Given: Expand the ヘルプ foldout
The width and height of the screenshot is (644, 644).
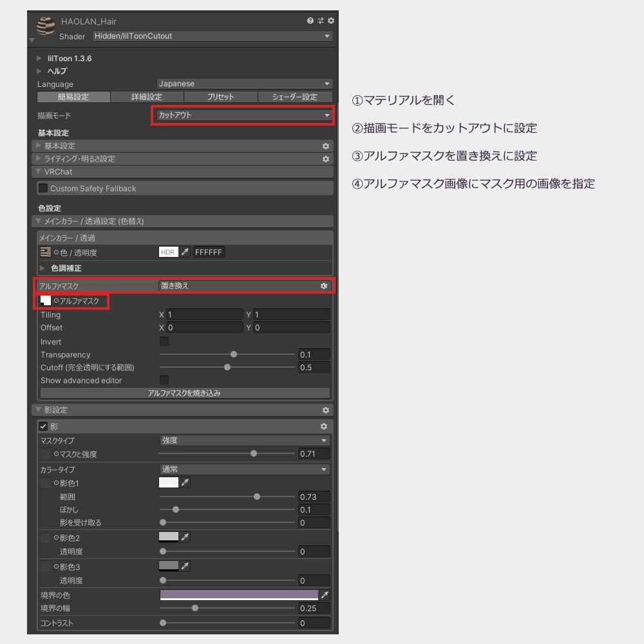Looking at the screenshot, I should [x=39, y=71].
